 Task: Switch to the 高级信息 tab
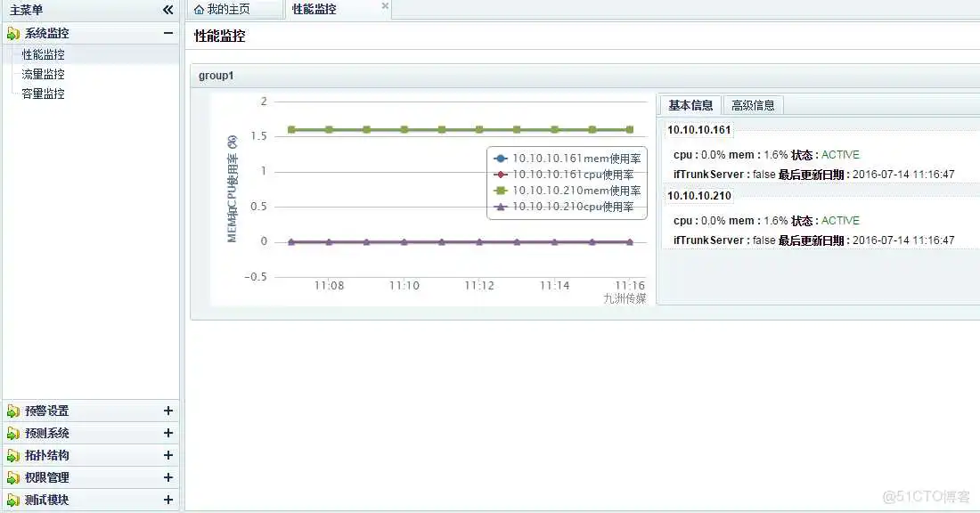[753, 104]
